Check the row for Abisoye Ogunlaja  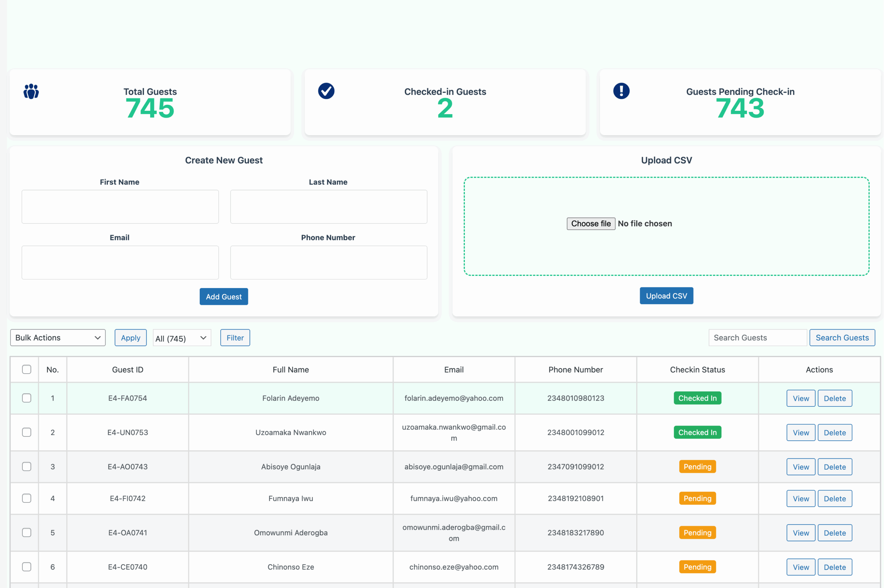(27, 467)
